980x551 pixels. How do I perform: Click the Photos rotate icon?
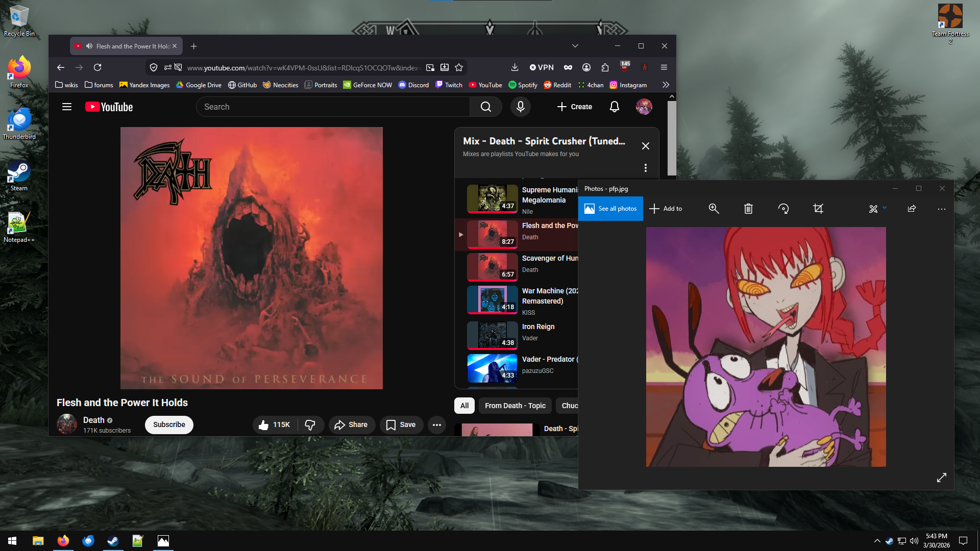[783, 209]
